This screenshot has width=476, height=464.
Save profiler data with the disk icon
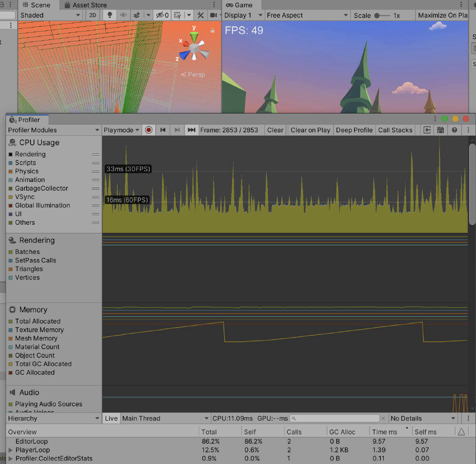[x=440, y=130]
